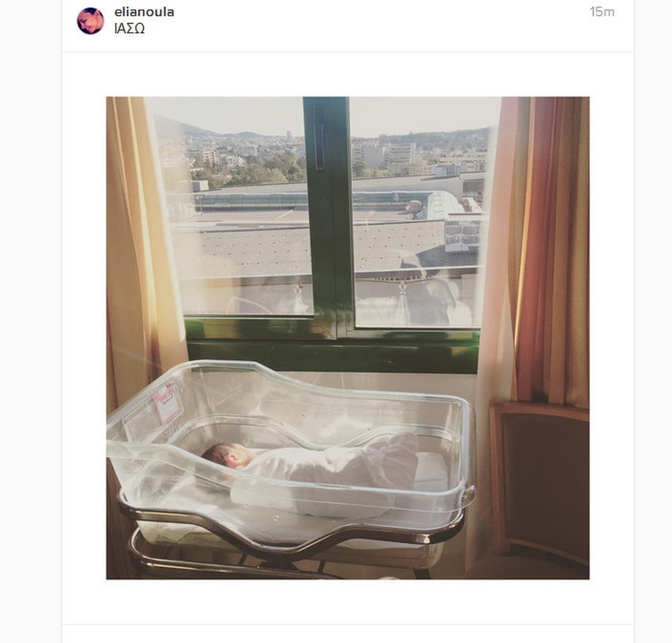Viewport: 672px width, 643px height.
Task: Click the elianoula username link
Action: tap(144, 12)
